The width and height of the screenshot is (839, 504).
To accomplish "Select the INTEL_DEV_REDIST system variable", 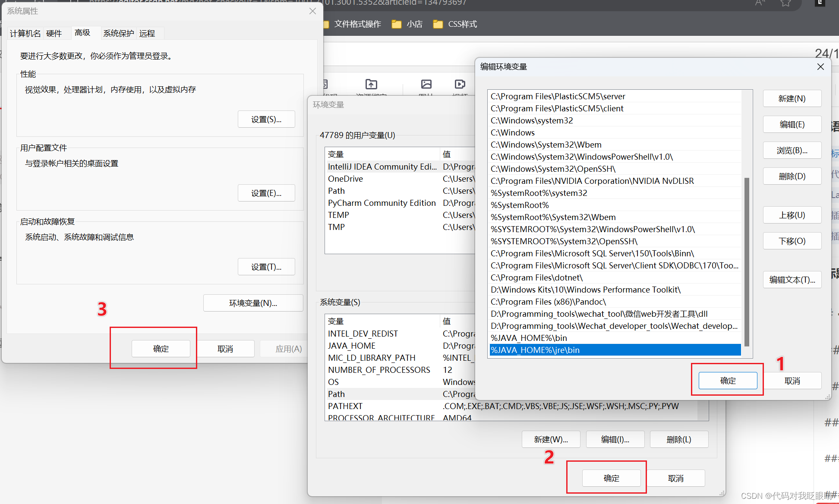I will (400, 334).
